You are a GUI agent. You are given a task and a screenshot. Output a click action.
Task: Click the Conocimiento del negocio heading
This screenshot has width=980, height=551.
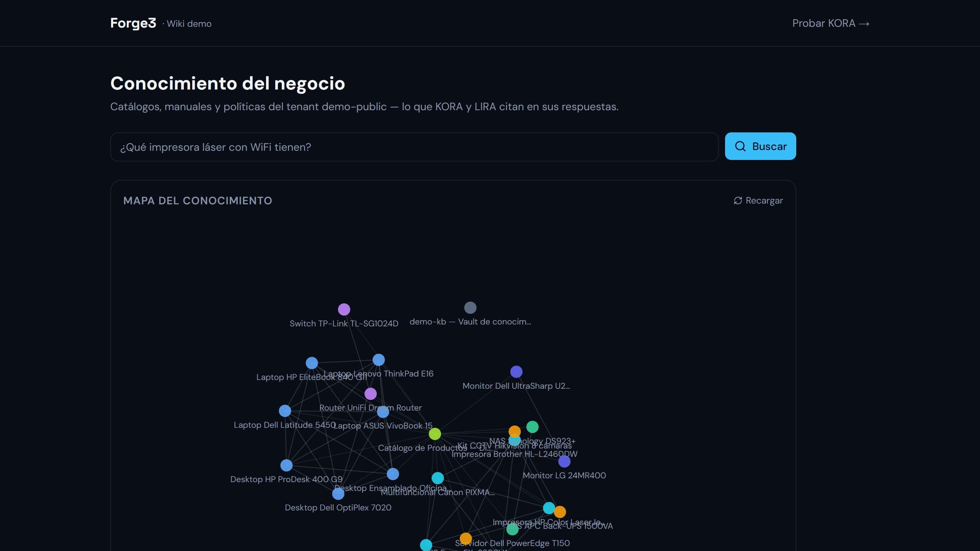pyautogui.click(x=228, y=83)
